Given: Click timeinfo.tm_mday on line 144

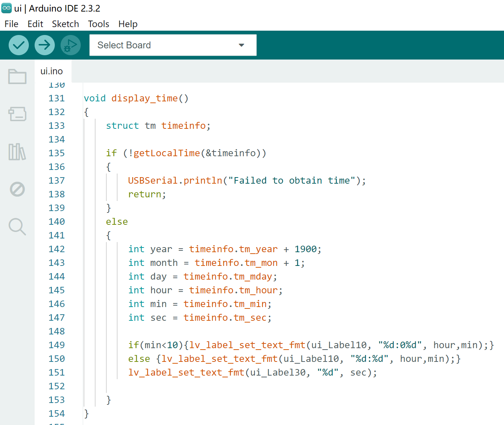Looking at the screenshot, I should [x=228, y=276].
